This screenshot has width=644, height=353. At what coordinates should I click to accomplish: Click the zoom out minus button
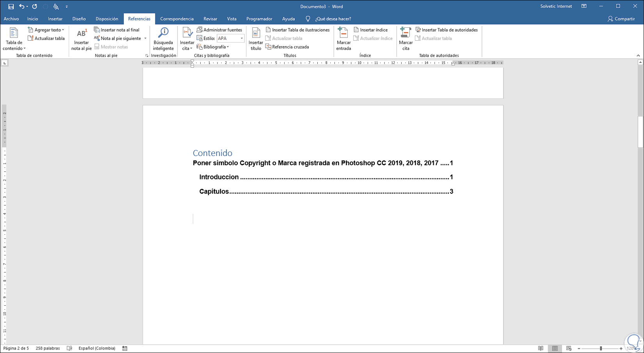pyautogui.click(x=579, y=348)
